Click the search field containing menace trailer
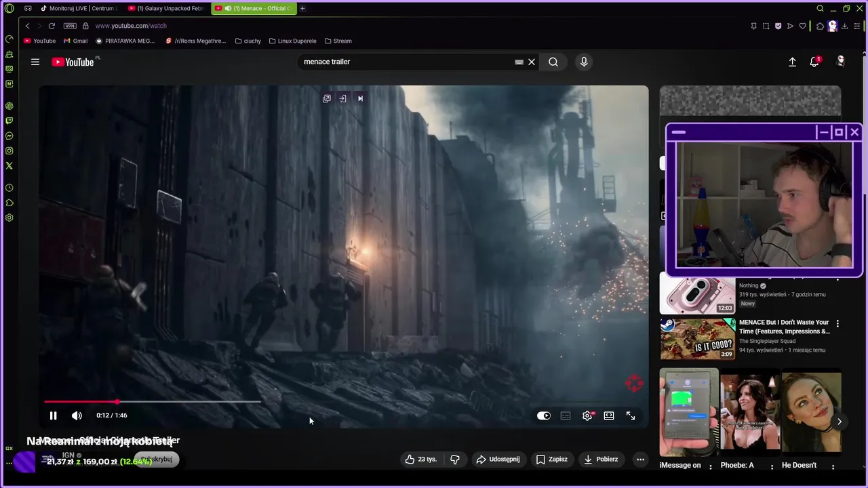Screen dimensions: 868x488 [406, 62]
